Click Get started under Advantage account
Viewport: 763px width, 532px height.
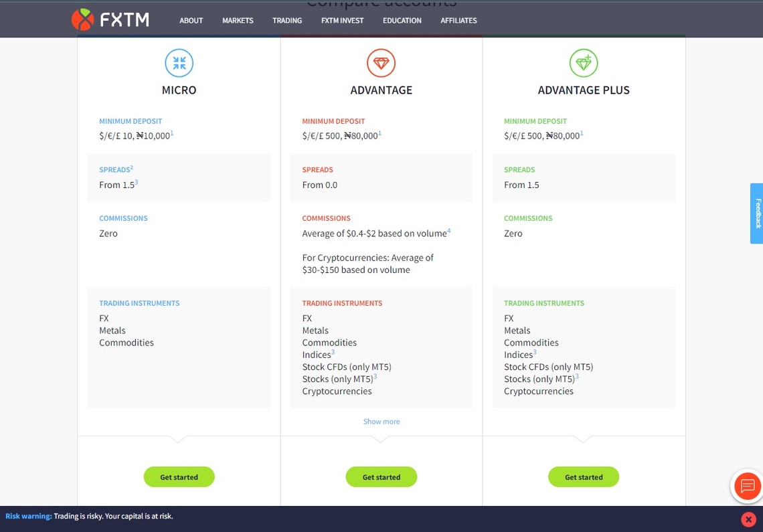pos(381,477)
